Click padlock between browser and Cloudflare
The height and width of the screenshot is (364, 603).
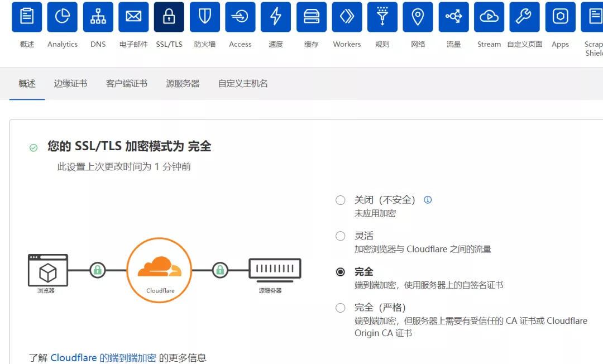click(x=98, y=270)
